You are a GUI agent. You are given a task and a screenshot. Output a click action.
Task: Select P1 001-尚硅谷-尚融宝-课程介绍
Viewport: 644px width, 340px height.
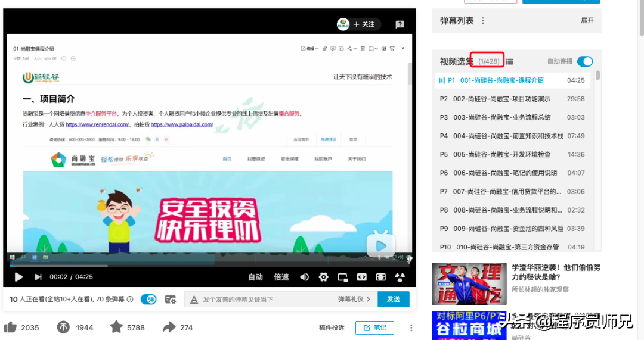pos(513,80)
